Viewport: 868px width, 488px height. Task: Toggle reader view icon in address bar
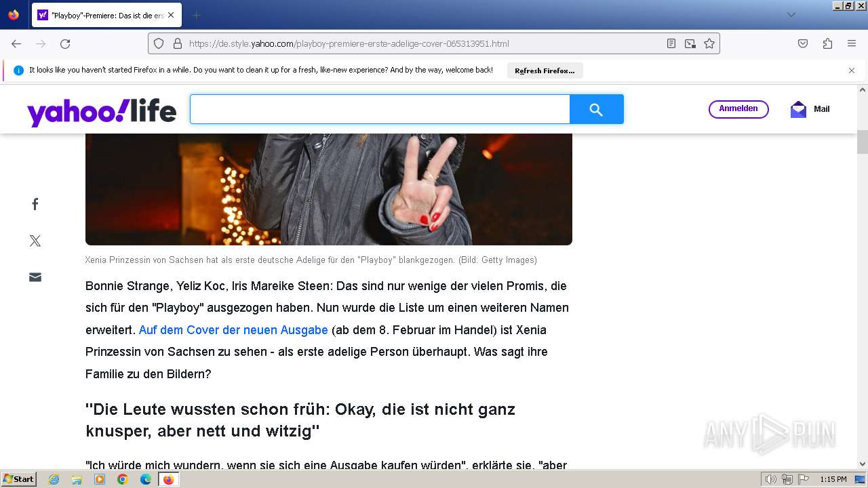(671, 43)
